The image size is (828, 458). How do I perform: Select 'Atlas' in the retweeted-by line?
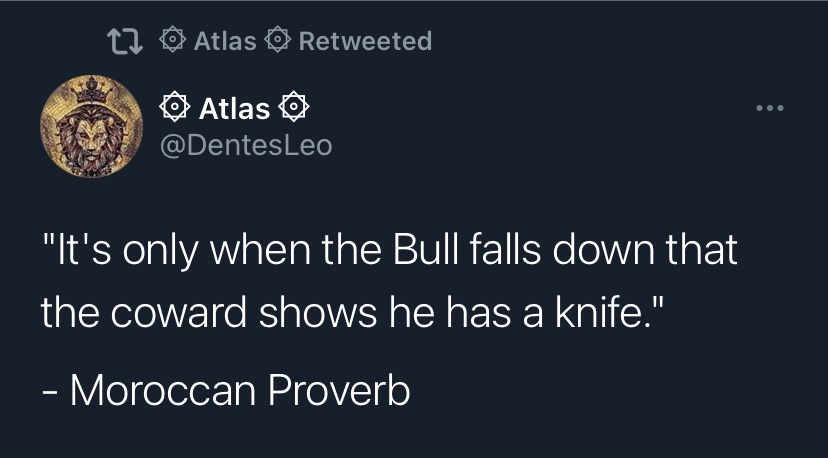click(x=224, y=41)
